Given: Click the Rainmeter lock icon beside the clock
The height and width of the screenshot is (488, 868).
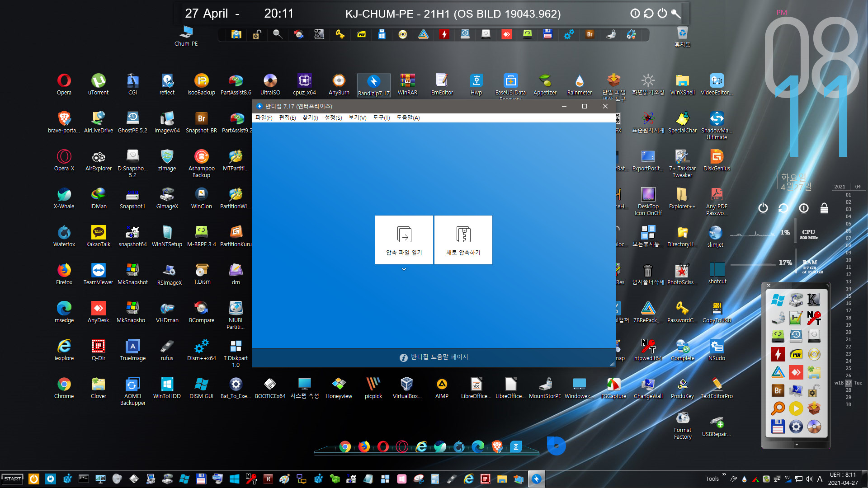Looking at the screenshot, I should point(824,208).
